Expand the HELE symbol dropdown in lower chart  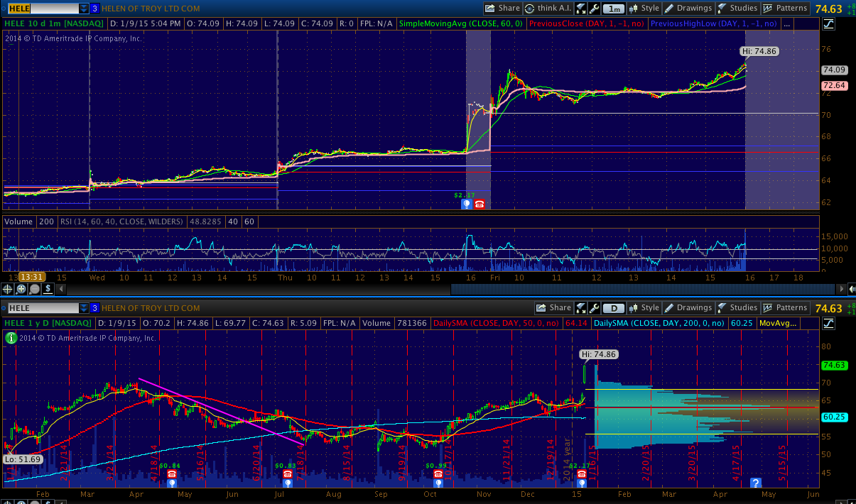click(x=84, y=308)
